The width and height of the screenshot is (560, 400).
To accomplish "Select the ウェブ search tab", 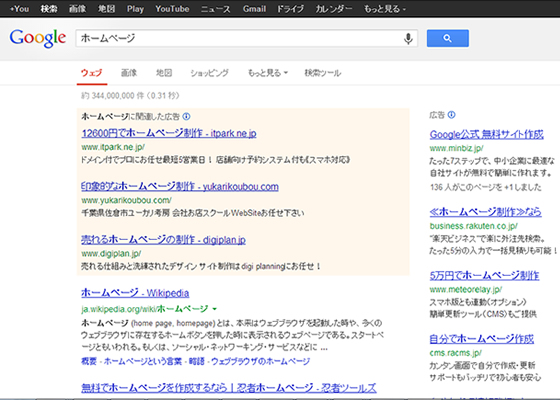I will 92,73.
